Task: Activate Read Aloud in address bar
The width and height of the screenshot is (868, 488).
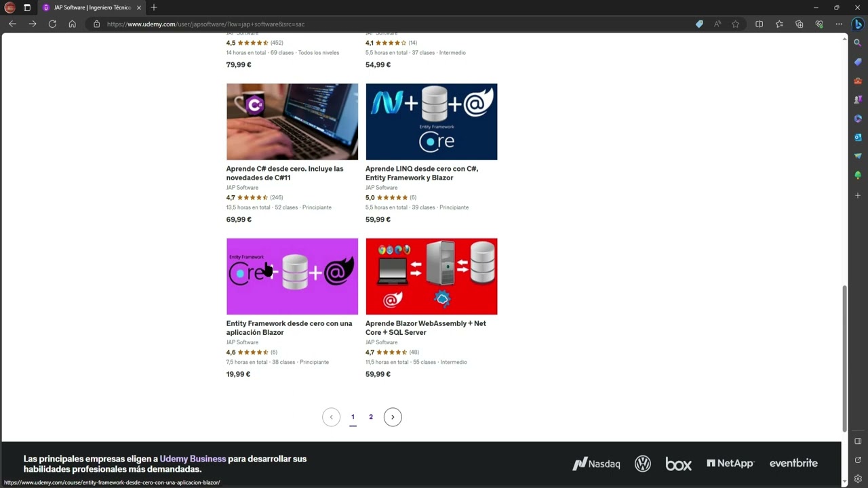Action: pos(717,24)
